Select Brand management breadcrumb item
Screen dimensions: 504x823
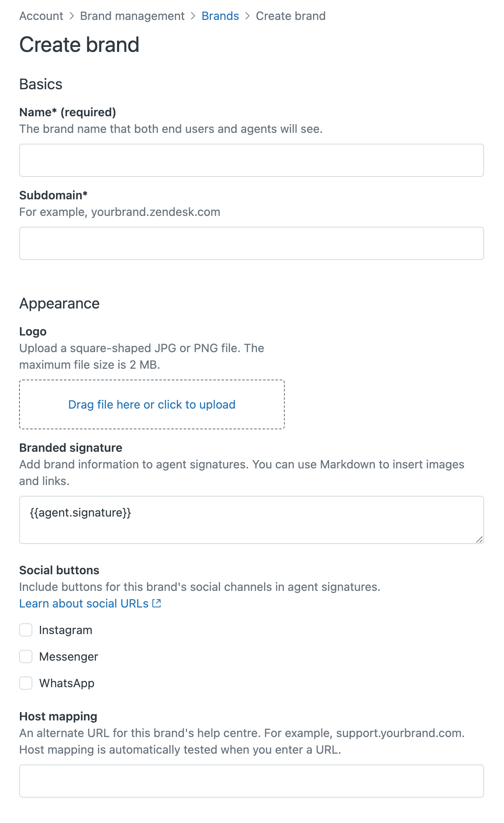[132, 16]
